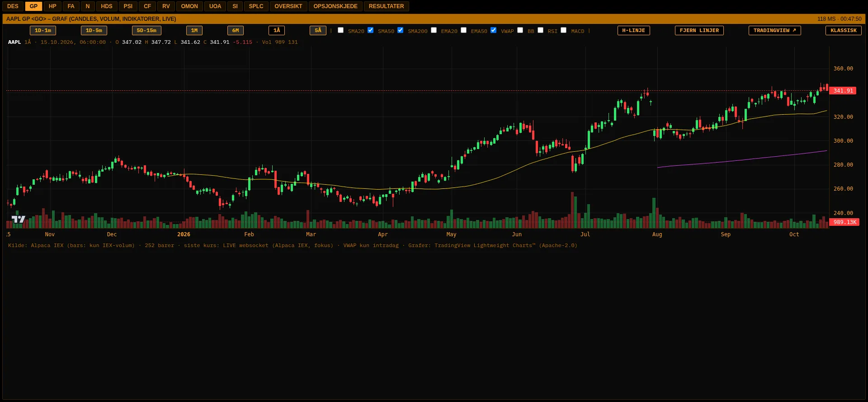868x402 pixels.
Task: Show the RSI indicator via its checkbox
Action: point(540,30)
